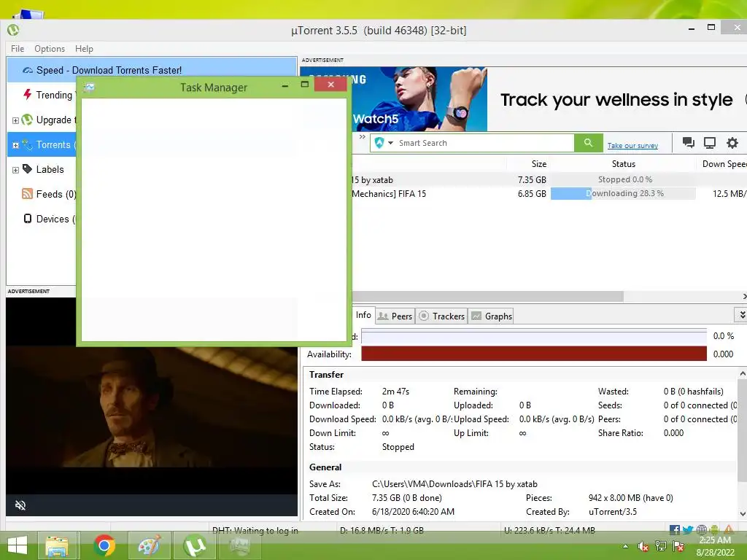Open the Windows Start button

(x=18, y=545)
